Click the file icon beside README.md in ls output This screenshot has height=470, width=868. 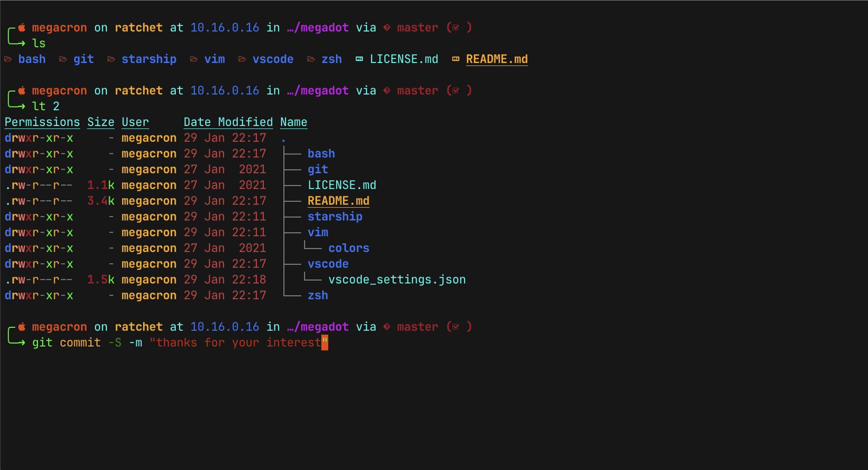coord(456,59)
